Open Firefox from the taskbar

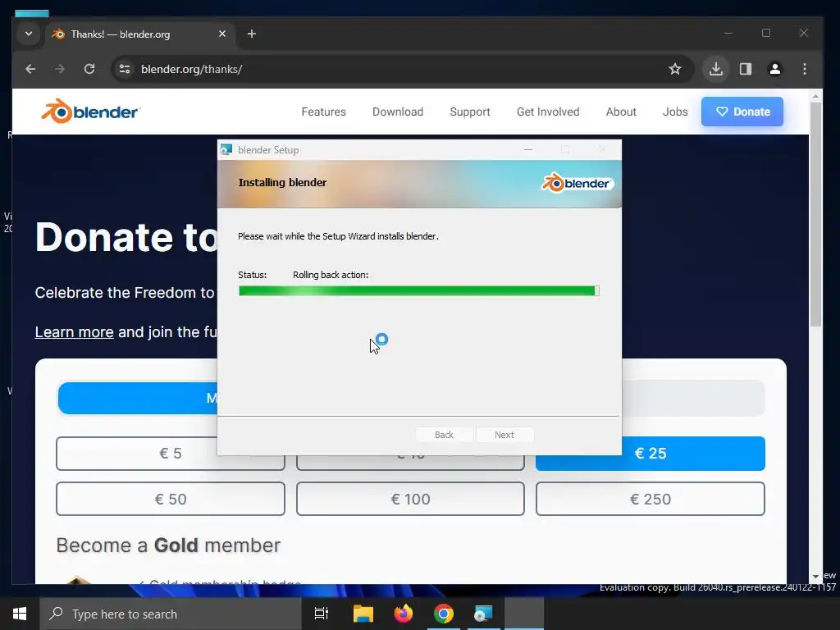404,614
